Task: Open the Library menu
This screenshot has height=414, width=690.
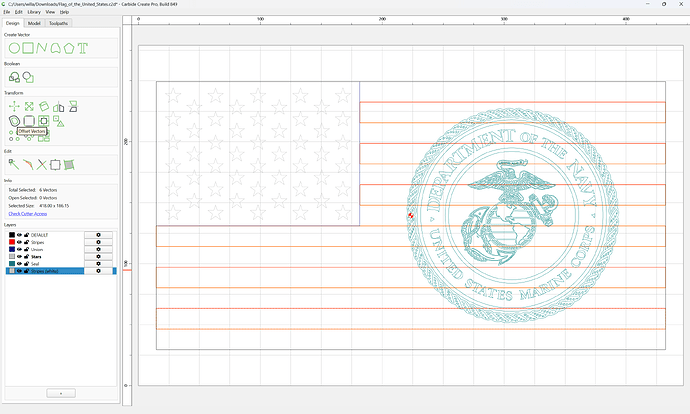Action: (x=34, y=12)
